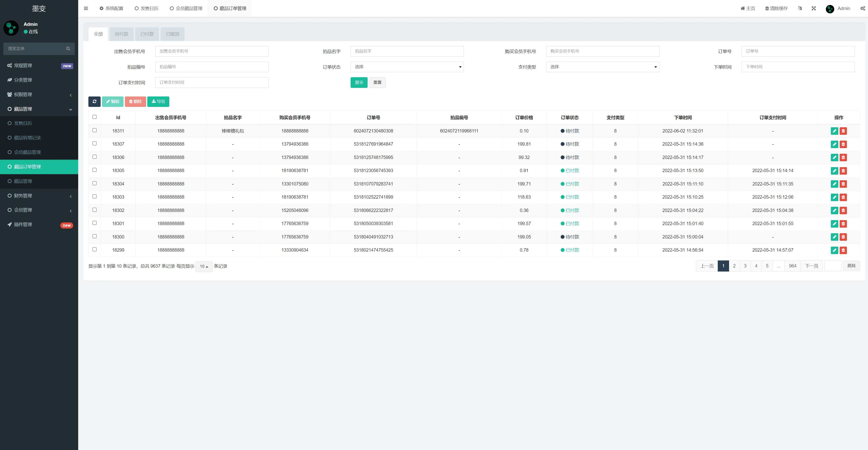Screen dimensions: 868x450
Task: Switch to the 已取消 tab
Action: (x=172, y=34)
